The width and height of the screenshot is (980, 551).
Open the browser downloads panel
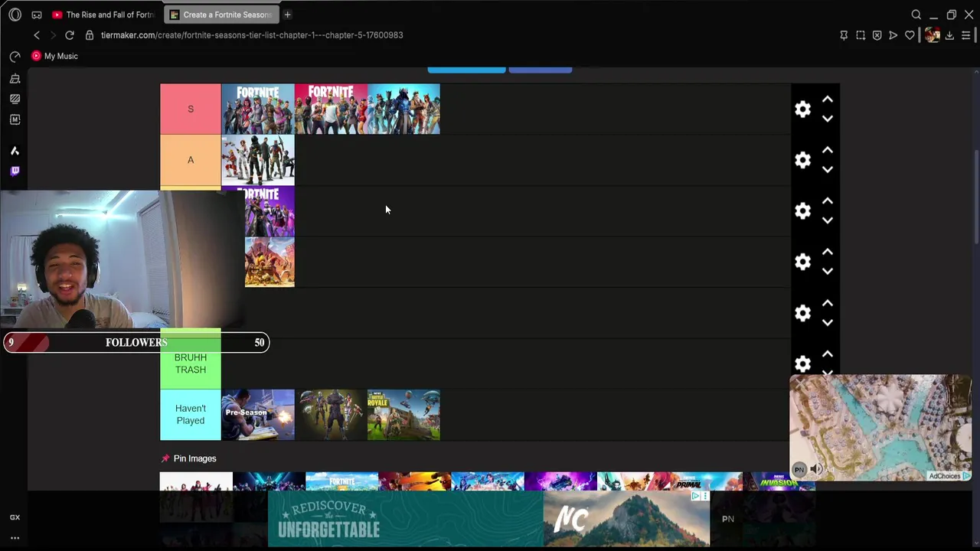click(949, 35)
